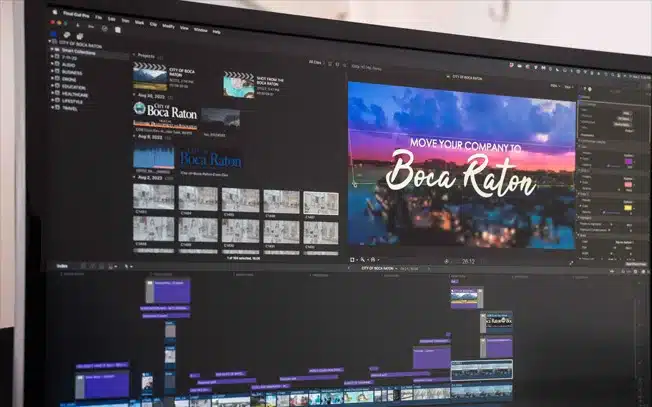
Task: Open the timeline tool selector arrow dropdown
Action: pos(128,266)
